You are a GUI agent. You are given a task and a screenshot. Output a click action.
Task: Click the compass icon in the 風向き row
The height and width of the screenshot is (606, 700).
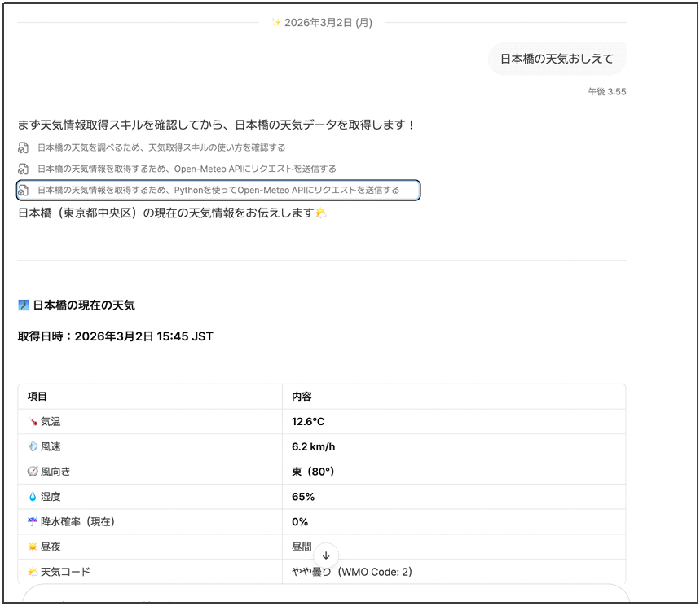tap(33, 472)
